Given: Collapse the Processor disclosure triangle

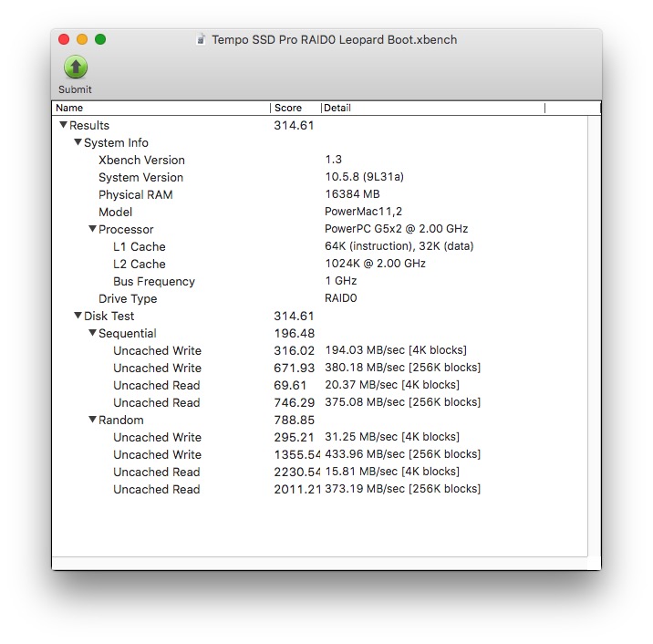Looking at the screenshot, I should 92,229.
